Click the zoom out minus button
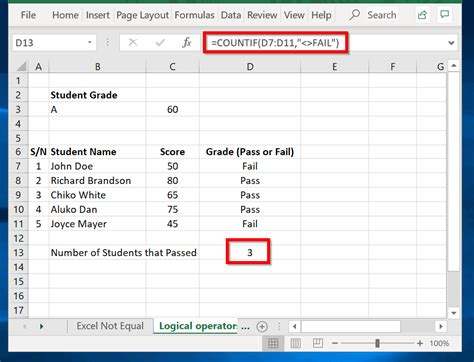474x362 pixels. pyautogui.click(x=335, y=343)
